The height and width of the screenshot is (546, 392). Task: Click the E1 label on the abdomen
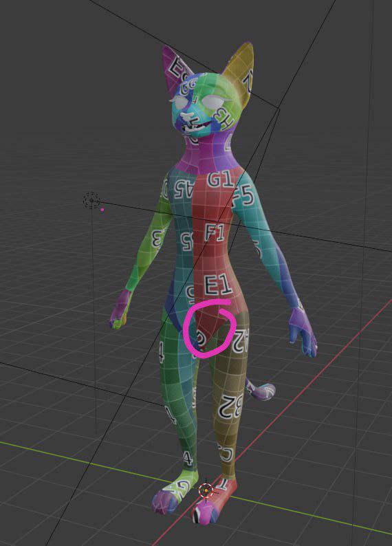(x=217, y=286)
